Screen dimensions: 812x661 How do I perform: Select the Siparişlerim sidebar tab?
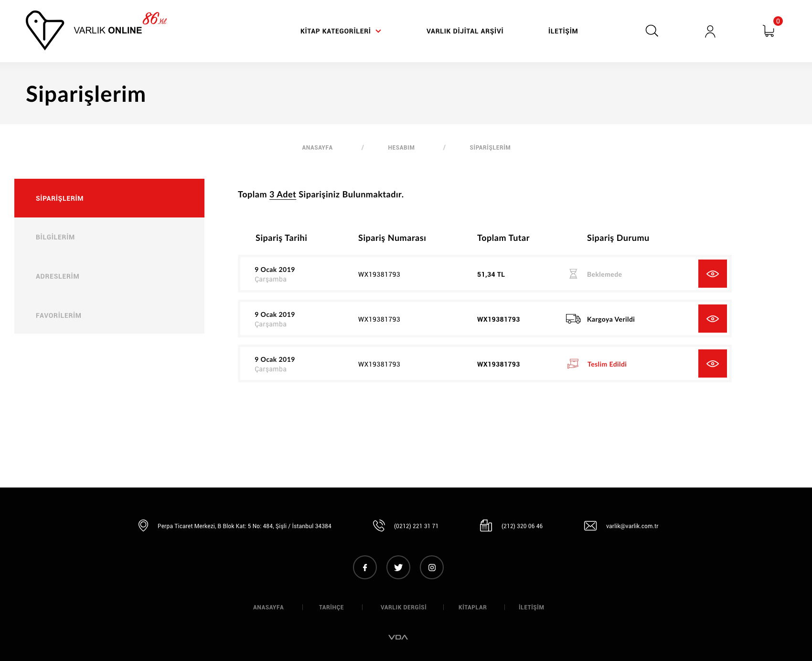pyautogui.click(x=109, y=198)
